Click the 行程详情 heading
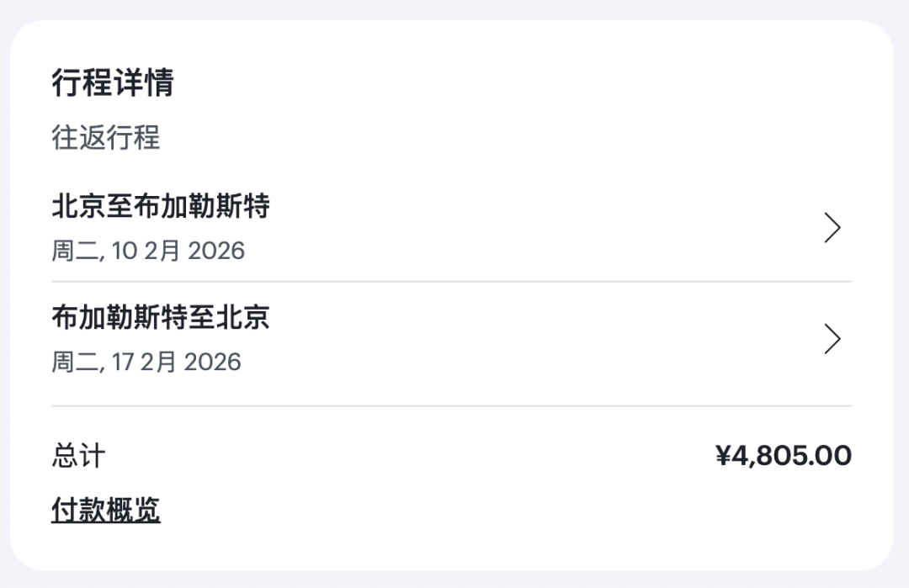 [x=113, y=82]
